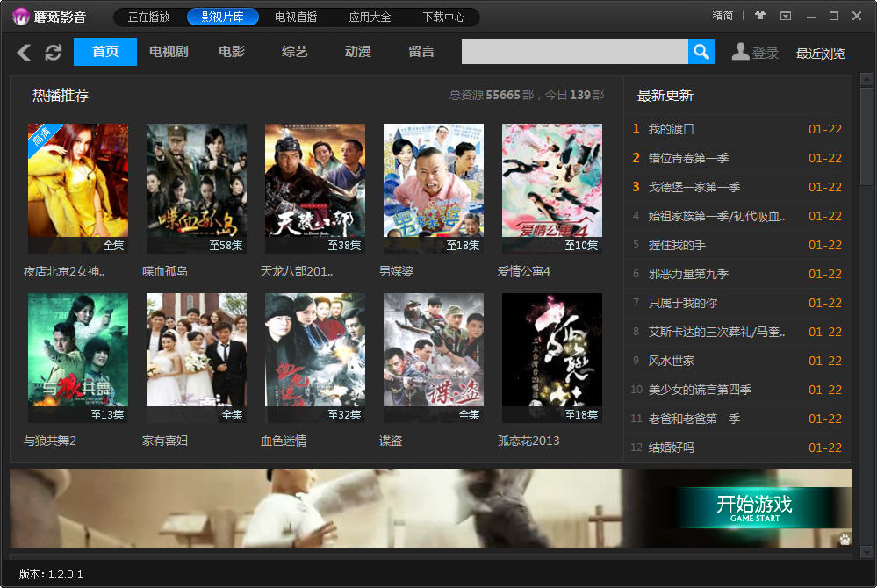The image size is (877, 588).
Task: Select the 影视片库 tab
Action: point(223,18)
